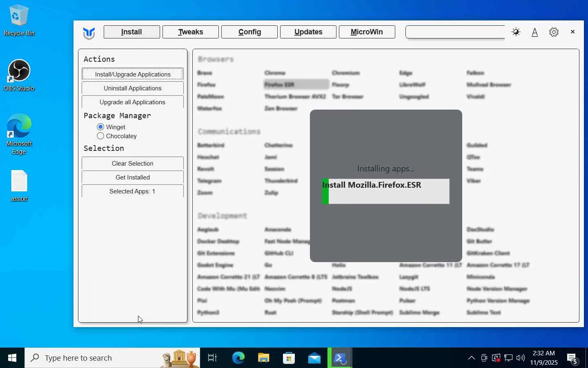Image resolution: width=588 pixels, height=368 pixels.
Task: Show hidden system tray icons
Action: 472,358
